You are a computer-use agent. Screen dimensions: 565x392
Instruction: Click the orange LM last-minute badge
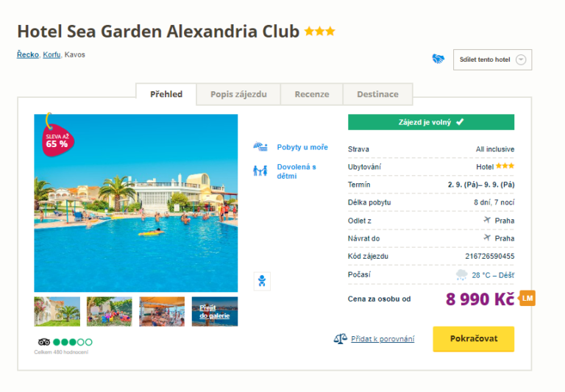point(527,298)
